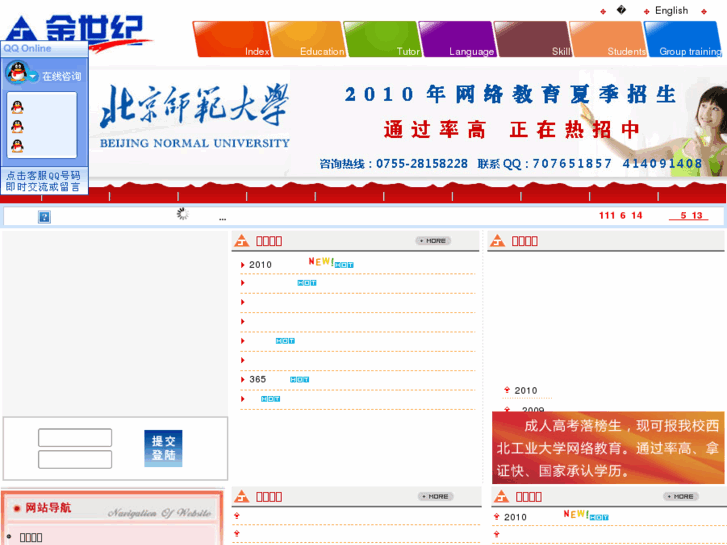Click the red dot beside website navigation title
727x545 pixels.
[17, 508]
